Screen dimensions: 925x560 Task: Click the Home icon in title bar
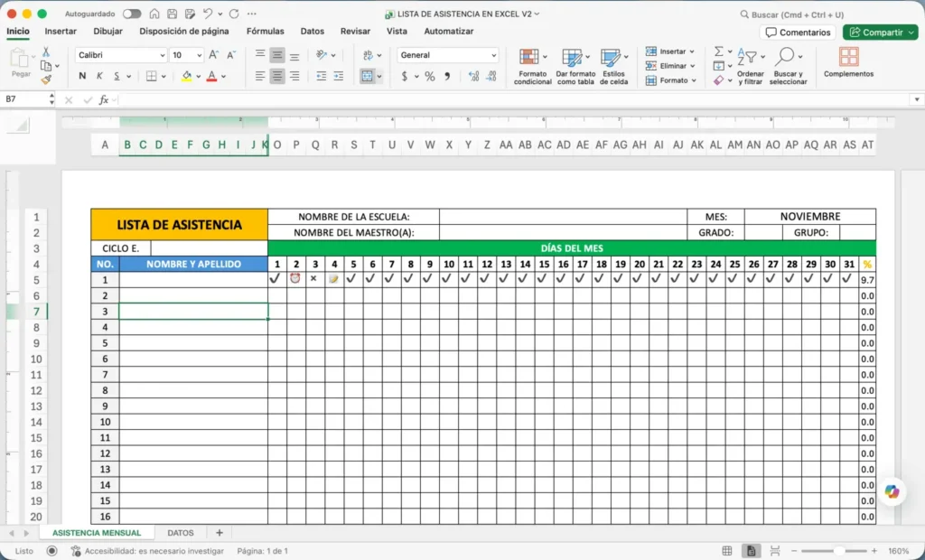pos(154,14)
